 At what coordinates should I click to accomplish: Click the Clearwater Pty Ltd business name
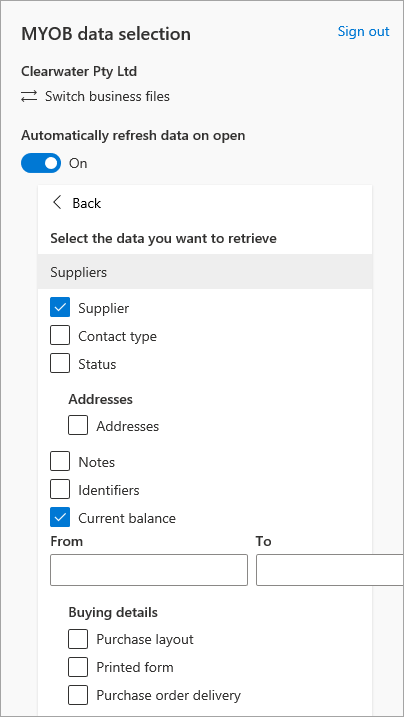click(x=79, y=71)
